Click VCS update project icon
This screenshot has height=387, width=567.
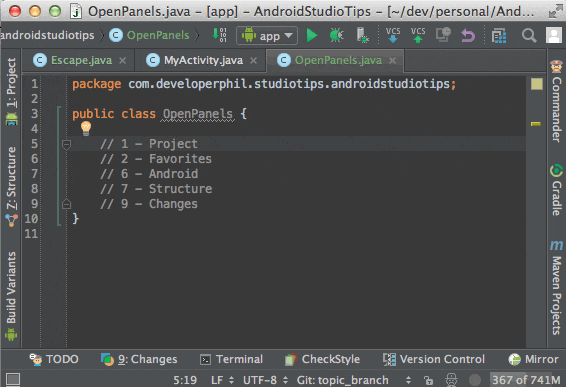(x=393, y=35)
